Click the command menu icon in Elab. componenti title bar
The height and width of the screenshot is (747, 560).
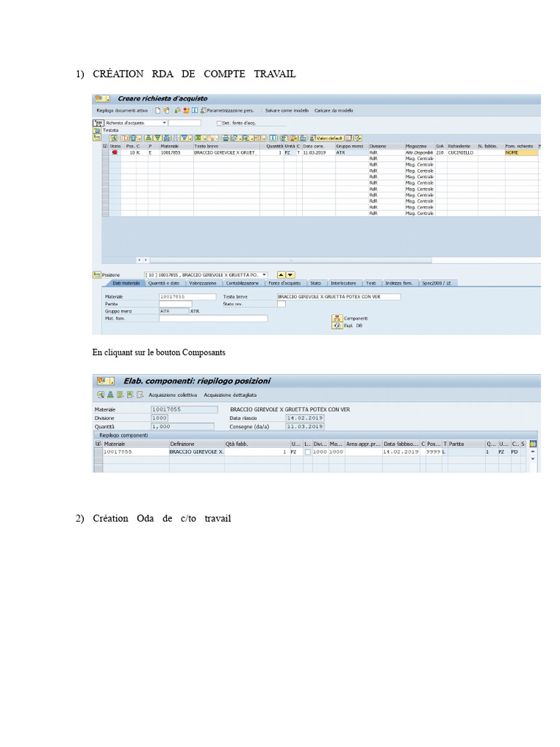click(105, 381)
